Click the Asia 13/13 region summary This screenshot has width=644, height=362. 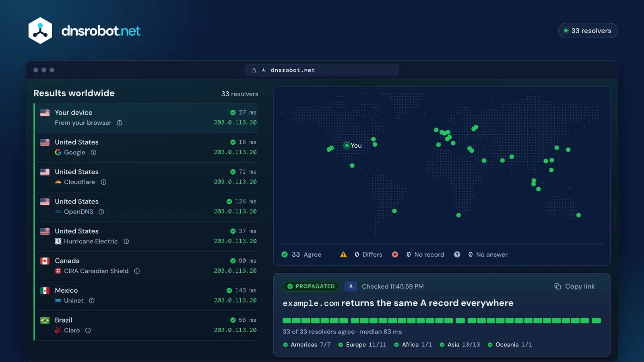(x=460, y=345)
